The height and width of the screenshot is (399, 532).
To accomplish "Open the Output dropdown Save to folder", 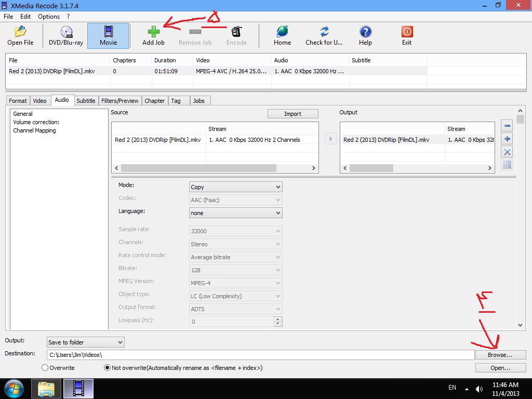I will tap(86, 342).
